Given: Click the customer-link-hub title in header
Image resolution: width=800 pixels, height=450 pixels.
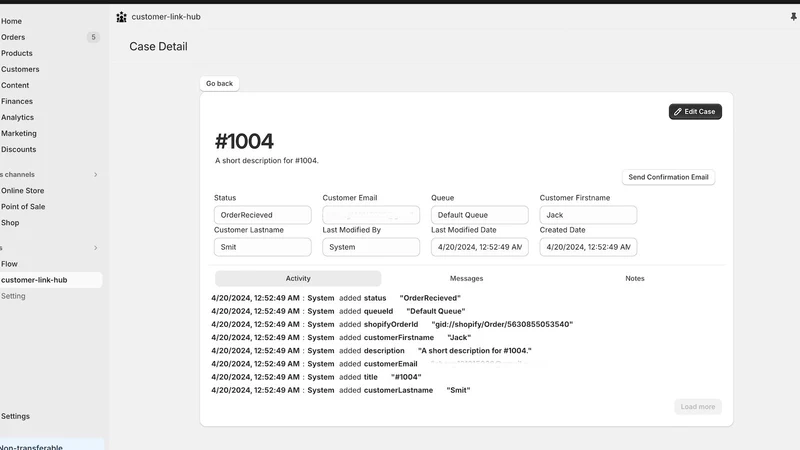Looking at the screenshot, I should pos(166,17).
